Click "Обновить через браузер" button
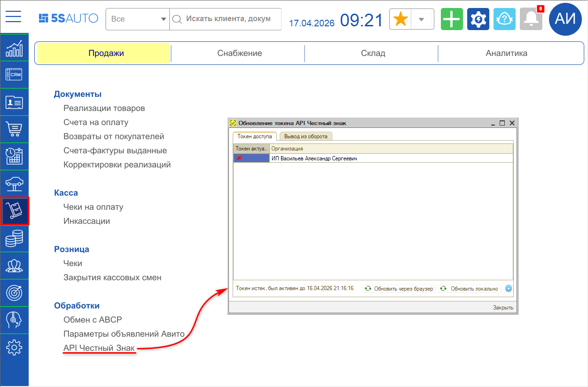The width and height of the screenshot is (588, 387). click(400, 288)
